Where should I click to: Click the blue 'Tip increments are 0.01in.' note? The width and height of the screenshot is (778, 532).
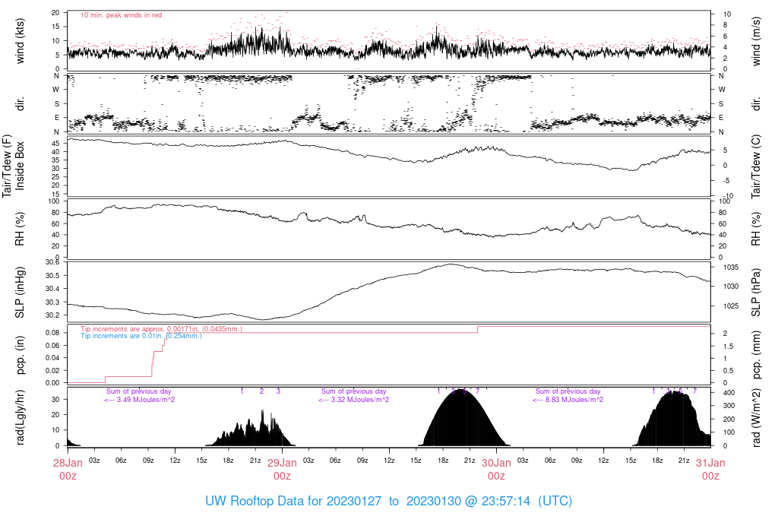(x=141, y=336)
